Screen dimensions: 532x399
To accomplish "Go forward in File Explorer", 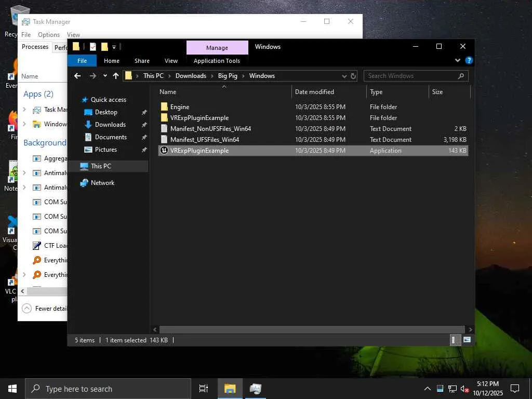I will pyautogui.click(x=92, y=76).
